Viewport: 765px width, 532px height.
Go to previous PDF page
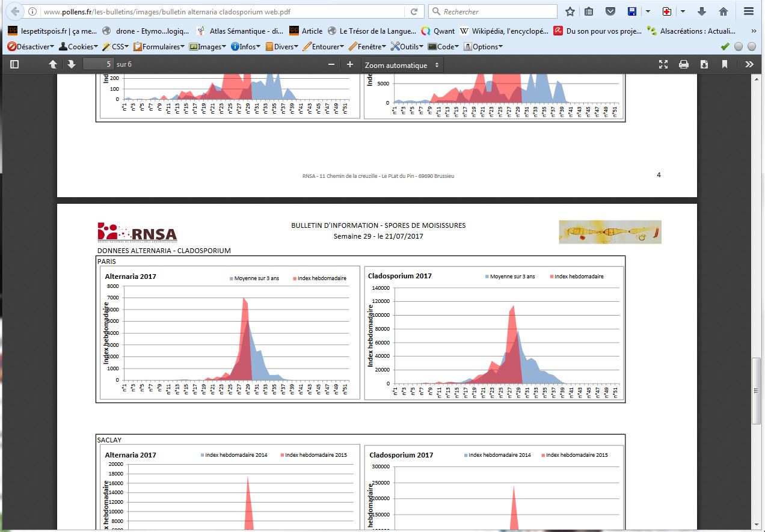point(53,64)
